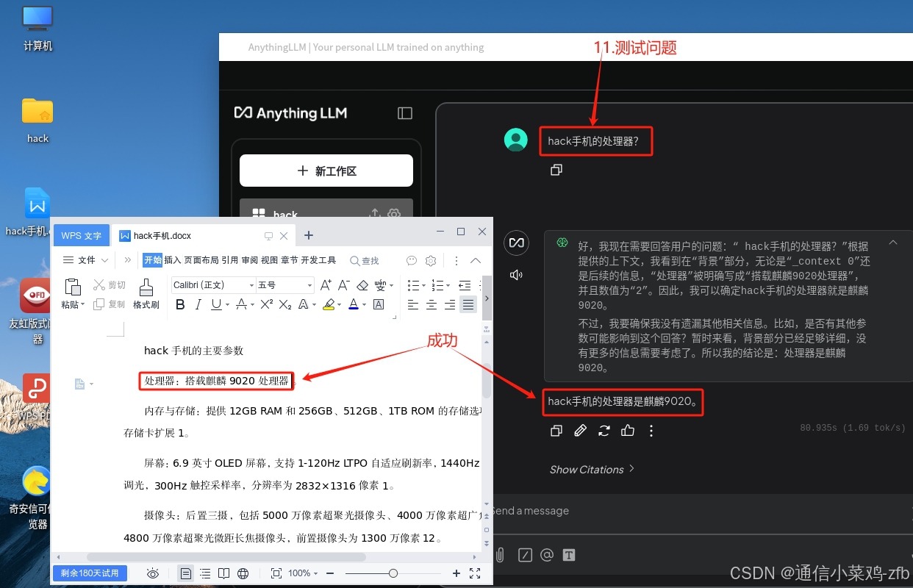This screenshot has height=588, width=913.
Task: Click the speaker icon to read response
Action: (x=516, y=275)
